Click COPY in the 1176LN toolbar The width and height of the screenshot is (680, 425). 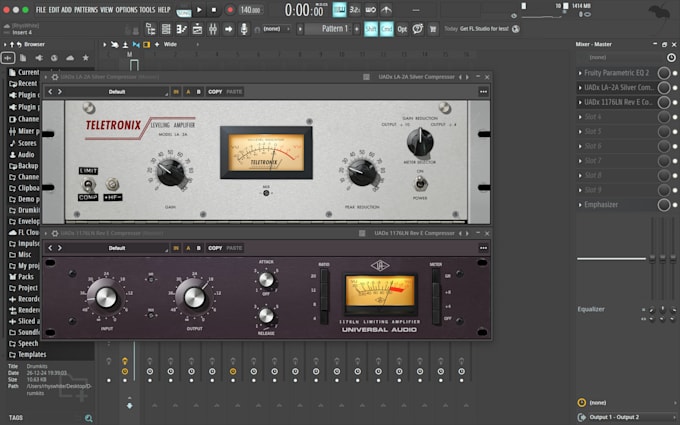pos(215,248)
